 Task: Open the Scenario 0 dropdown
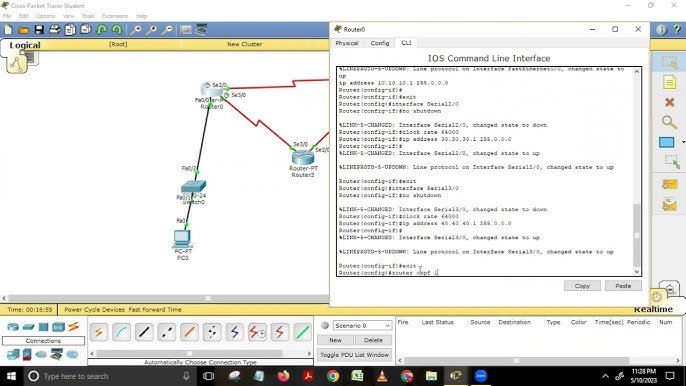tap(362, 326)
